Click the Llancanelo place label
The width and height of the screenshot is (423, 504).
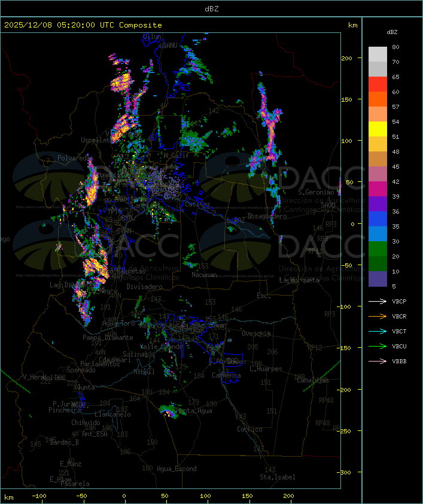click(112, 414)
